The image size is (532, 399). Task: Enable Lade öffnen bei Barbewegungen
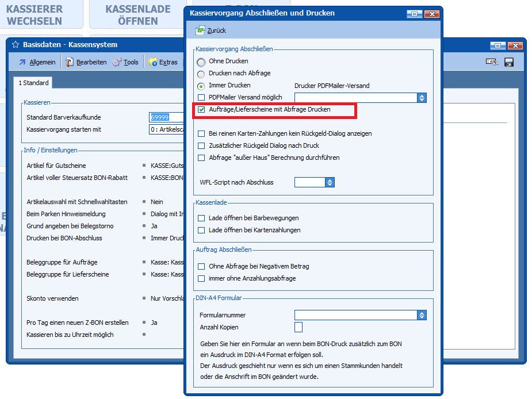[201, 218]
